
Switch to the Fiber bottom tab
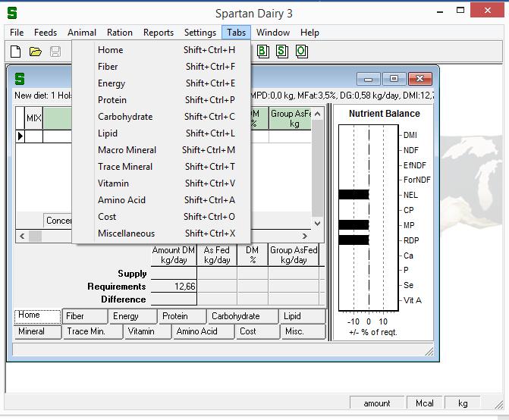(x=85, y=316)
